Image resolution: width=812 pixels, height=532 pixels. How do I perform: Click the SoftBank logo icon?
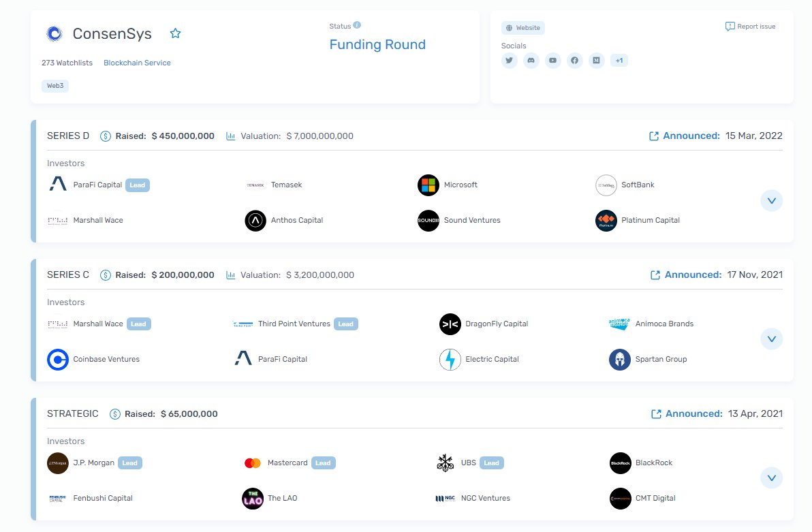coord(606,185)
